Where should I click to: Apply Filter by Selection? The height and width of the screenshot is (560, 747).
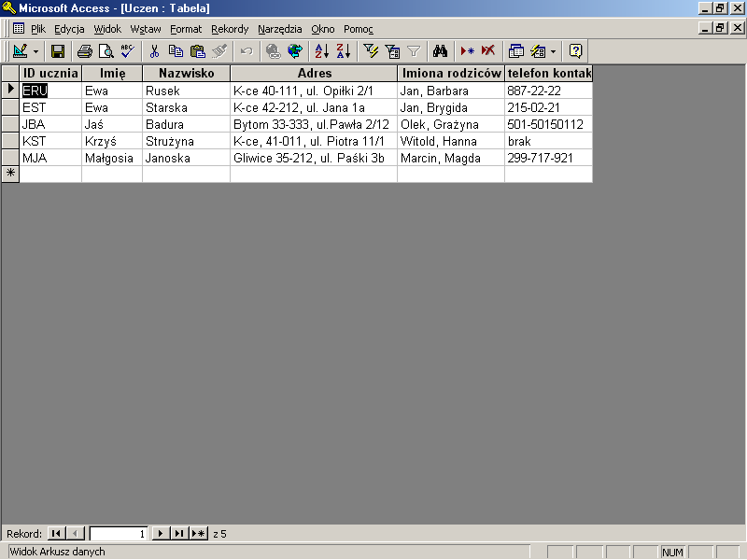[x=371, y=51]
